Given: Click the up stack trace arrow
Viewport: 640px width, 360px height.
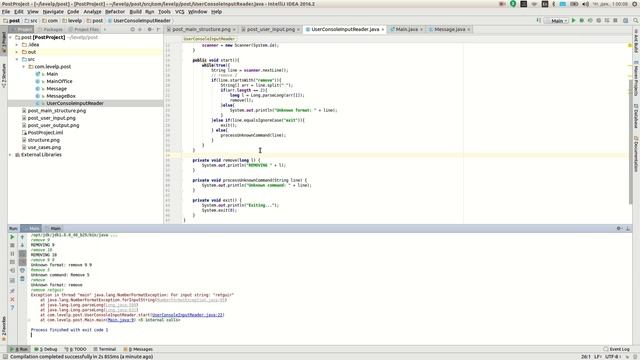Looking at the screenshot, I should coord(22,237).
